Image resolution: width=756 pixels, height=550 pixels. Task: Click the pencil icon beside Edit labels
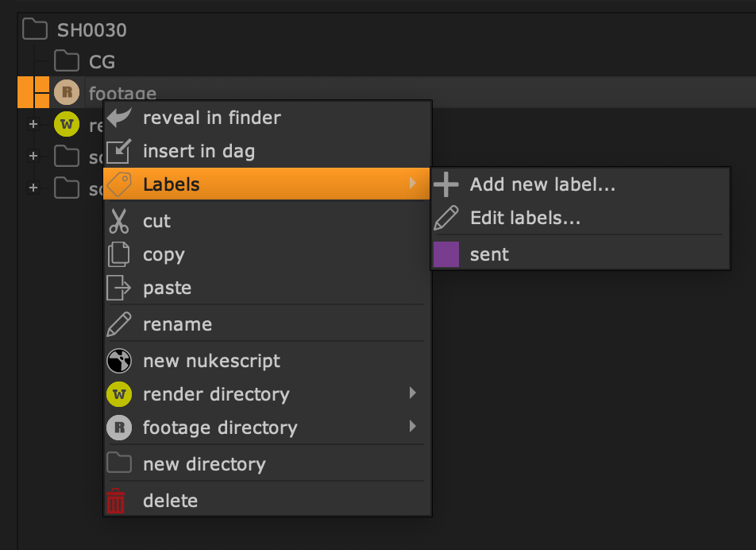446,218
